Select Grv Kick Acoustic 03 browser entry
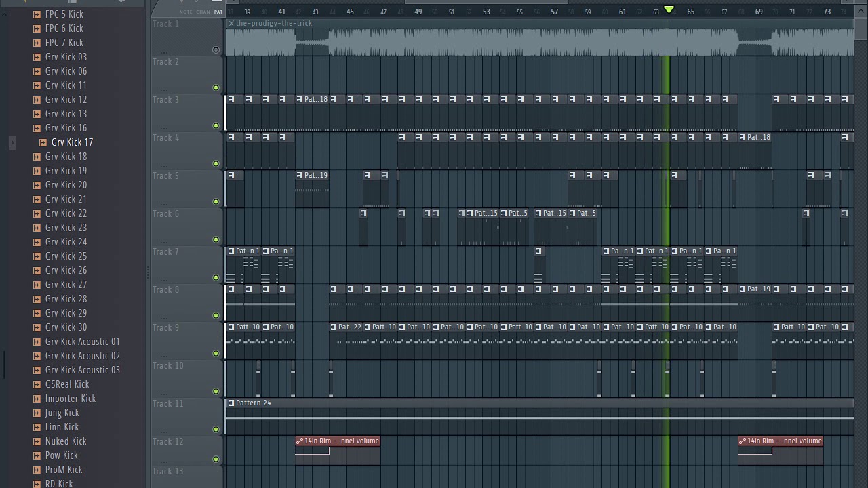Image resolution: width=868 pixels, height=488 pixels. pos(83,370)
